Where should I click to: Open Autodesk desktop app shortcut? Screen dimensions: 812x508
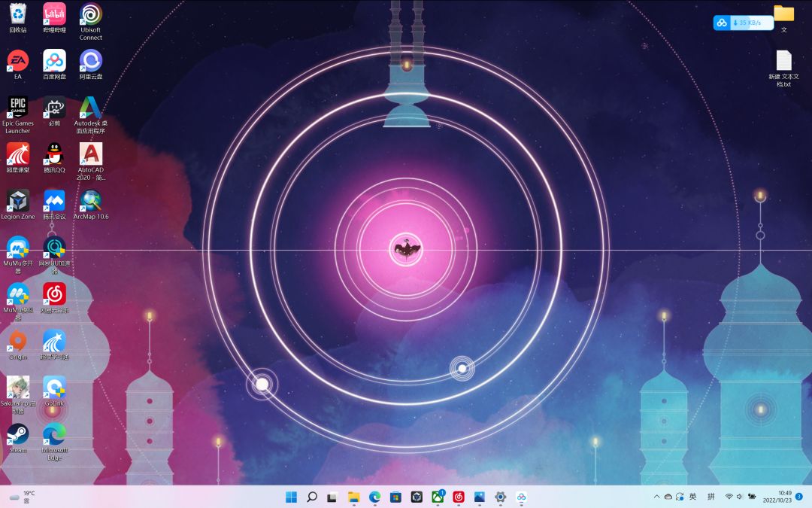pos(91,115)
